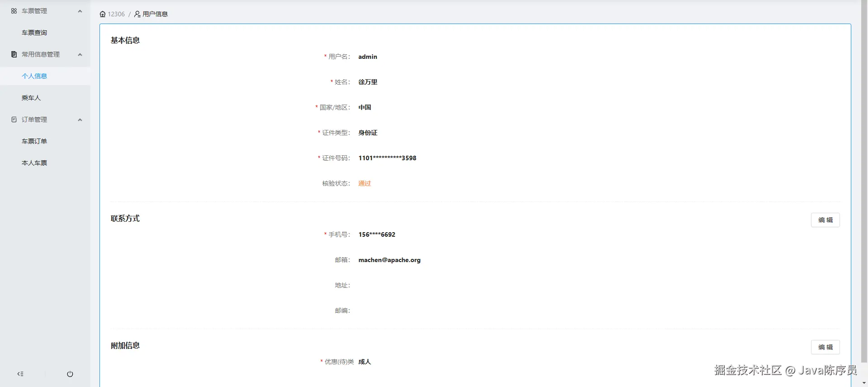This screenshot has width=868, height=387.
Task: Edit the 联系方式 section
Action: coord(826,220)
